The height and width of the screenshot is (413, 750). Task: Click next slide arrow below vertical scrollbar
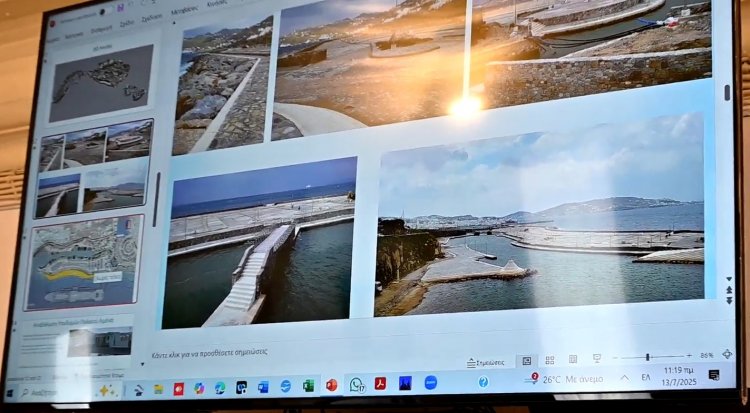point(727,298)
